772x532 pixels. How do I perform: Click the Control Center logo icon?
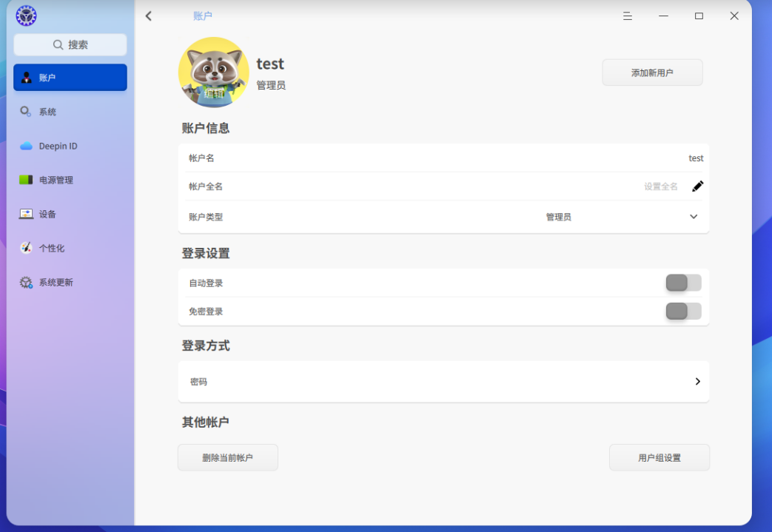(x=26, y=16)
